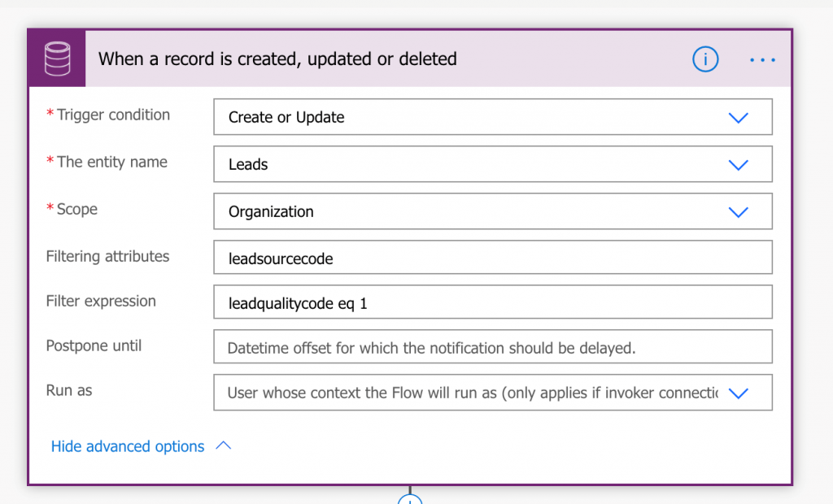Image resolution: width=833 pixels, height=504 pixels.
Task: Click the Dataverse connector icon
Action: 56,58
